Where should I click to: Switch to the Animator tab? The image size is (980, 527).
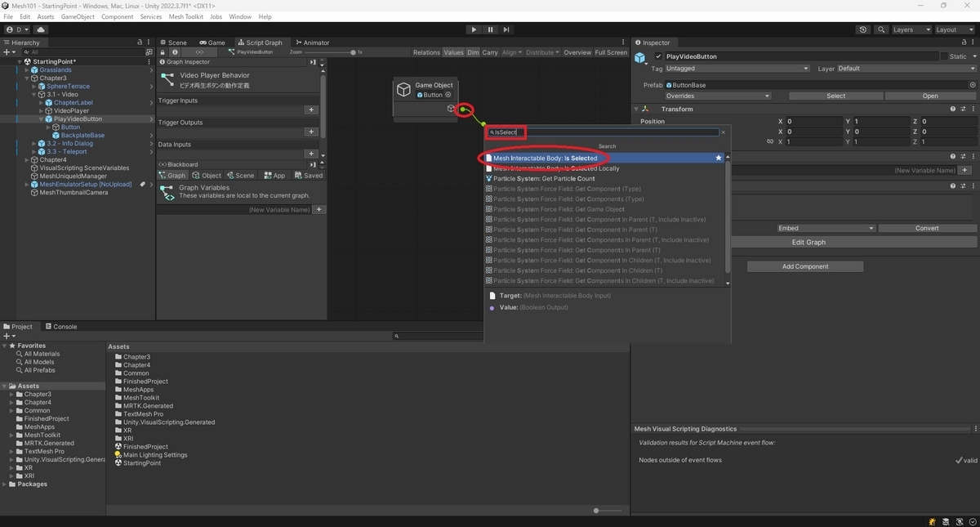tap(313, 42)
